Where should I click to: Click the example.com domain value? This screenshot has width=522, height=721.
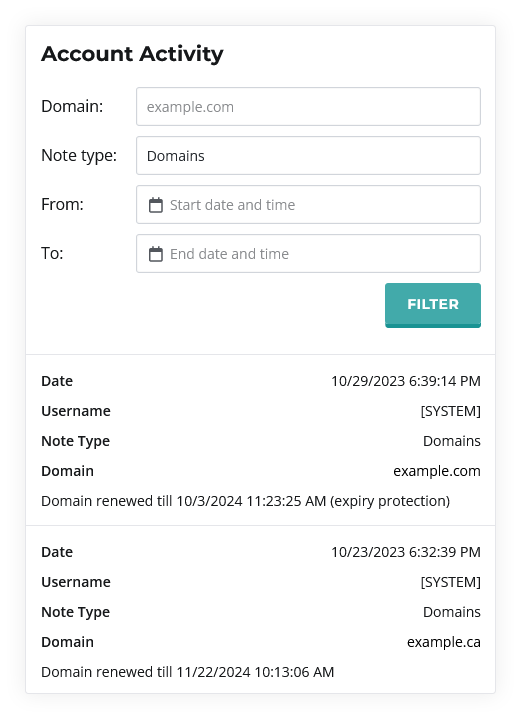(x=436, y=471)
